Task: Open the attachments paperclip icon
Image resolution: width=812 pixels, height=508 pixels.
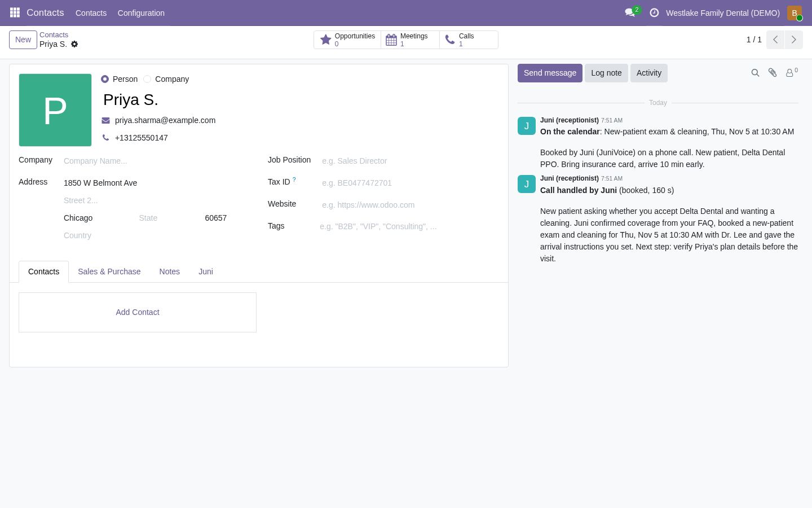Action: pyautogui.click(x=773, y=73)
